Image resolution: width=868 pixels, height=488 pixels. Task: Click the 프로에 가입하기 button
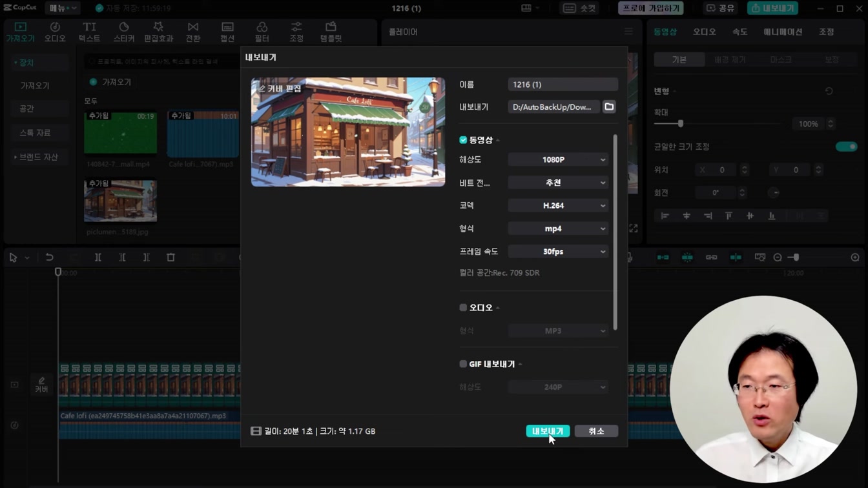[x=650, y=8]
